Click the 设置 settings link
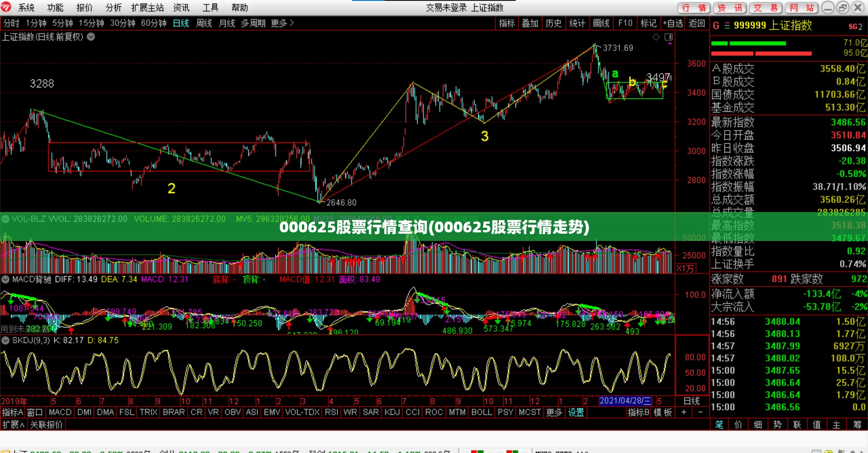 [576, 412]
